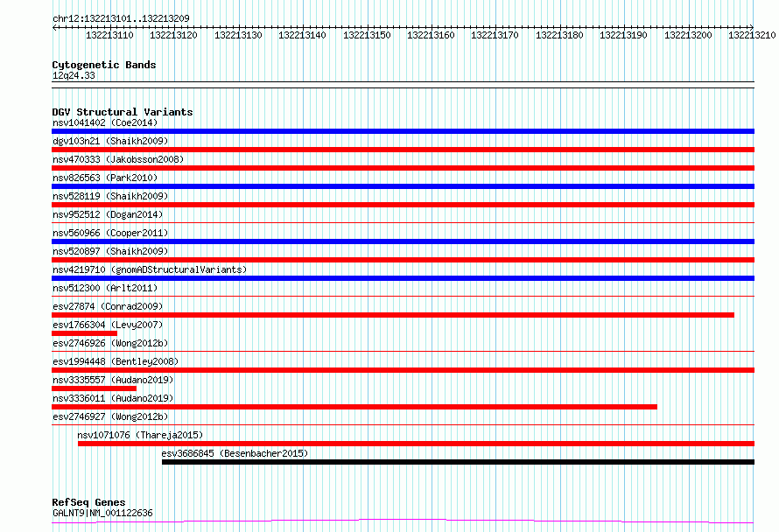Click ruler position 132213210

[x=752, y=35]
